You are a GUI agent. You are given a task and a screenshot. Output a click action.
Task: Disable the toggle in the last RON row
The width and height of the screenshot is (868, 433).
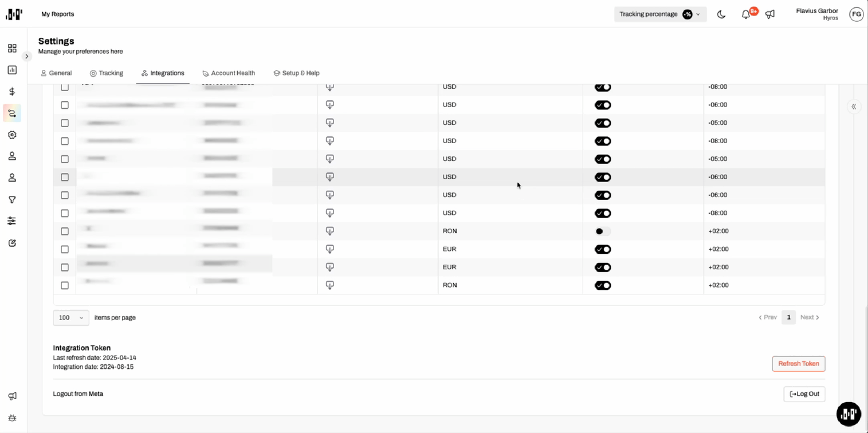603,285
